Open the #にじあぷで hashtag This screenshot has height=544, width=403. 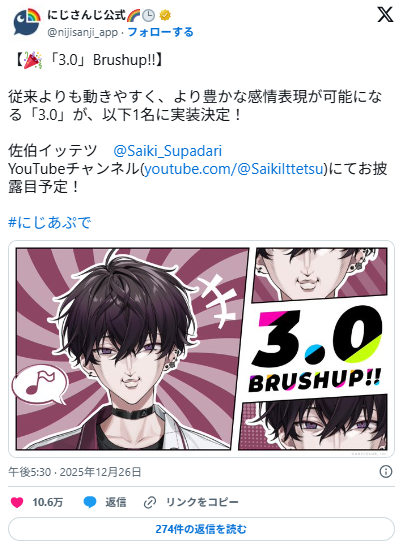(x=50, y=222)
